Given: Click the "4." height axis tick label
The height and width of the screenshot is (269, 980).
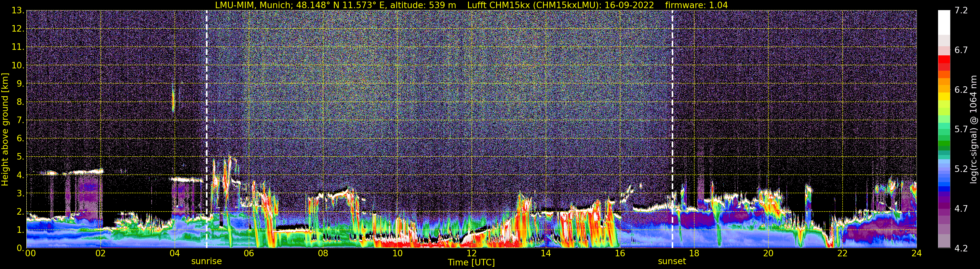Looking at the screenshot, I should (20, 175).
